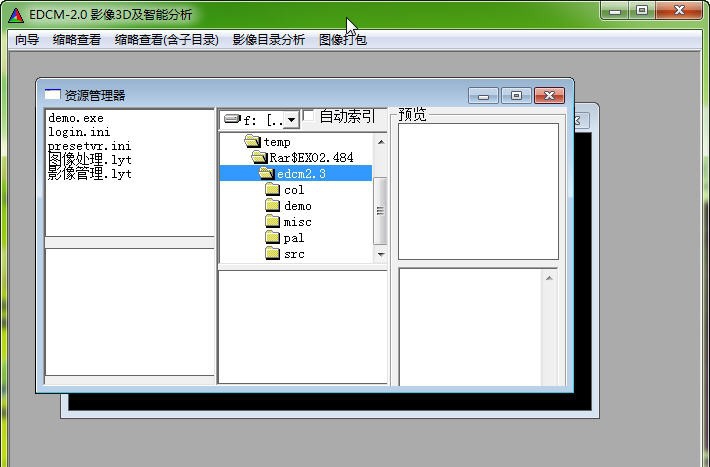Select 图像处理.lyt file
This screenshot has height=467, width=710.
[90, 159]
